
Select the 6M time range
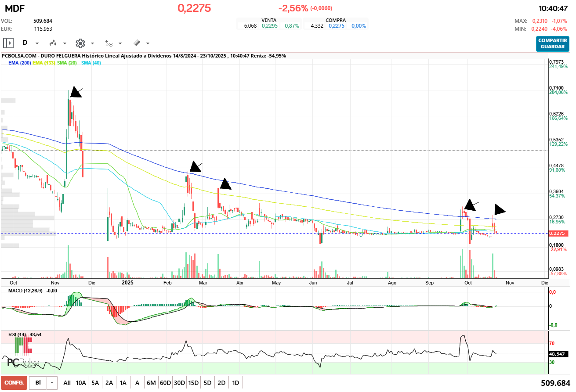(x=151, y=383)
